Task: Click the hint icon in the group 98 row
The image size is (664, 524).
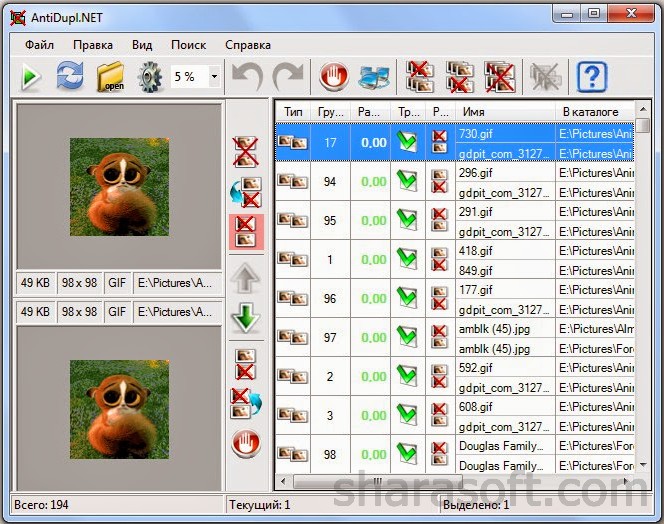Action: [x=440, y=454]
